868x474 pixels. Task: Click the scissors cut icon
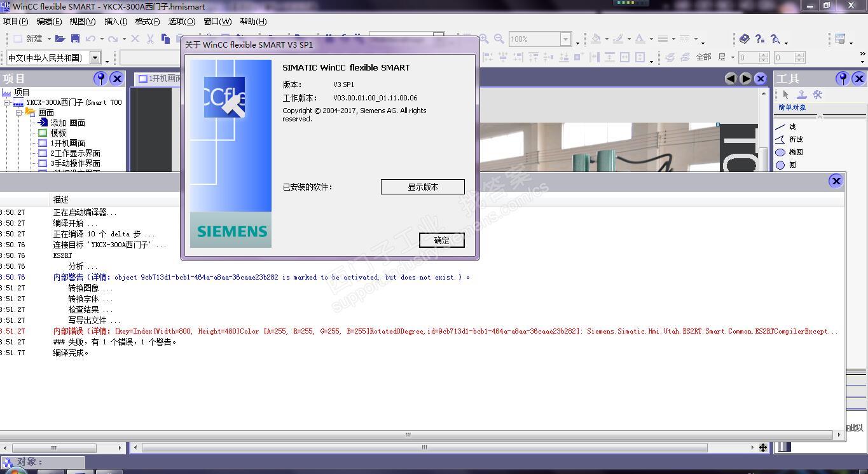[x=150, y=39]
